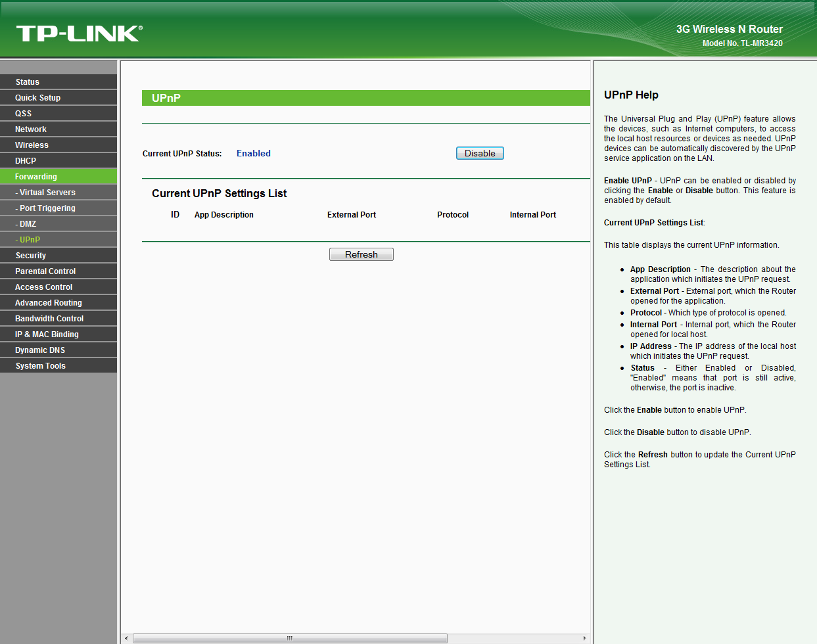Click the Disable UPnP button
Screen dimensions: 817x644
(x=480, y=153)
